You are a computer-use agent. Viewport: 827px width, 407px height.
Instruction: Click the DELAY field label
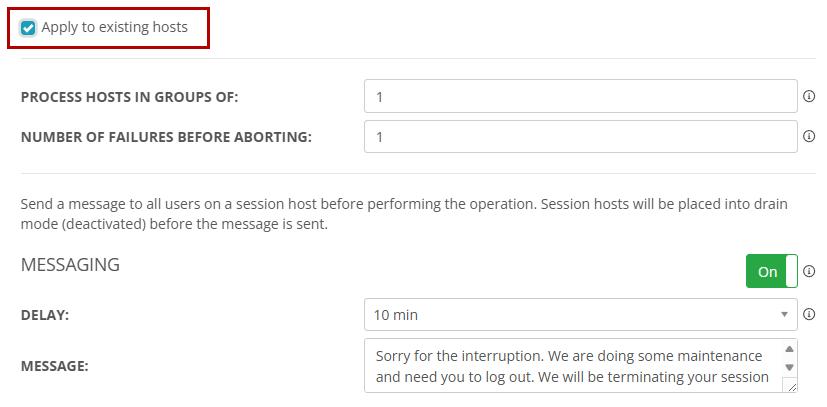[44, 315]
